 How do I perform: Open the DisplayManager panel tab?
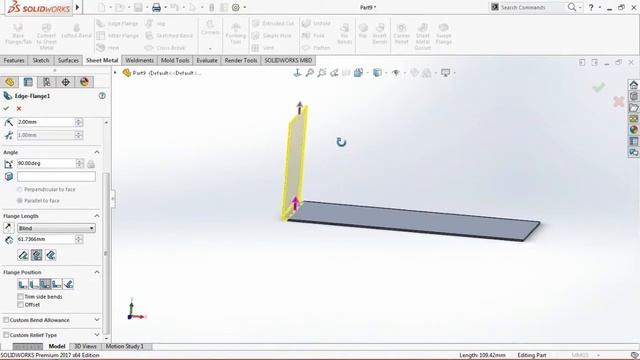[x=84, y=82]
